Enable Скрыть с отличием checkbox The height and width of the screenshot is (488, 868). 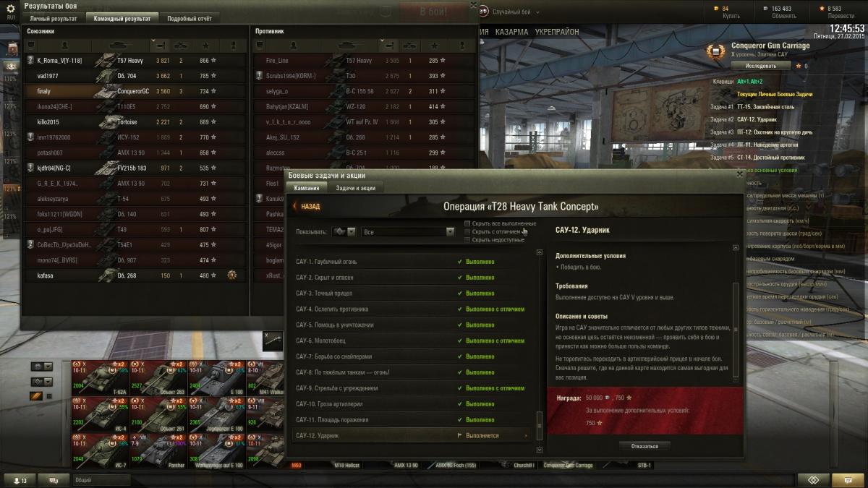467,231
